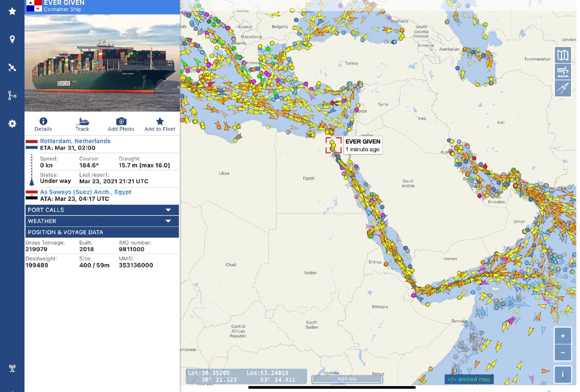The width and height of the screenshot is (580, 392).
Task: Click Draught value 15.7 m (max 16.0)
Action: pyautogui.click(x=144, y=165)
